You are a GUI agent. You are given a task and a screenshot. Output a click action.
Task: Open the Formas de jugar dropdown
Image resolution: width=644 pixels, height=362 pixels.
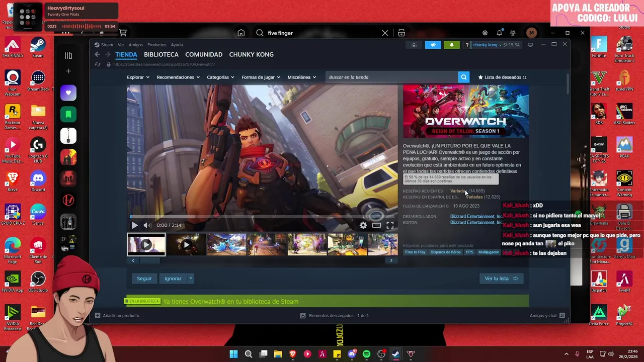(x=261, y=77)
